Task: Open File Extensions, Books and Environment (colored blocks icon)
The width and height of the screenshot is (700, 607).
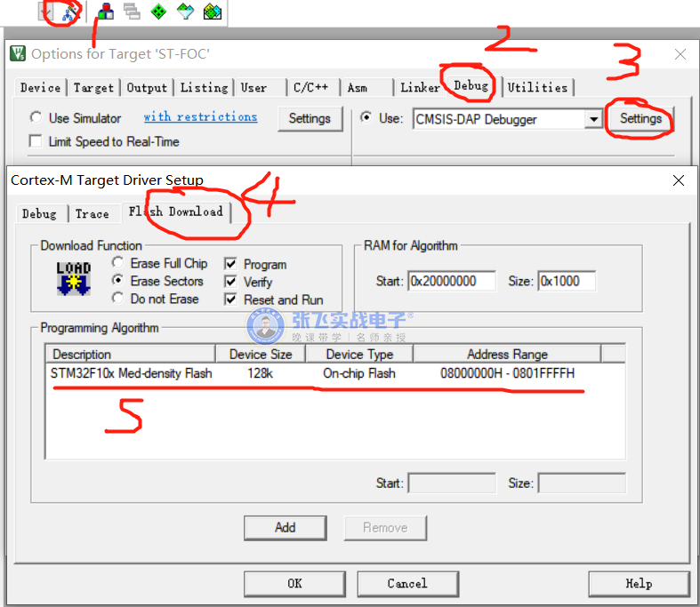Action: 106,12
